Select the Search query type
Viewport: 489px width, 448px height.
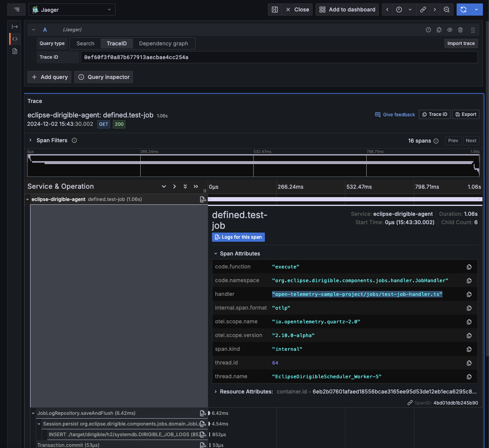[x=85, y=43]
